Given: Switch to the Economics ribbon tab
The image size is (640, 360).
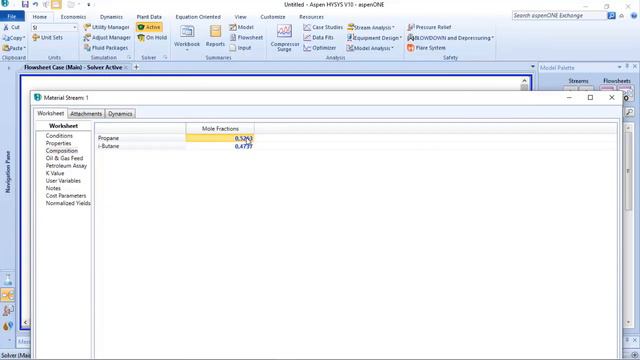Looking at the screenshot, I should 73,17.
